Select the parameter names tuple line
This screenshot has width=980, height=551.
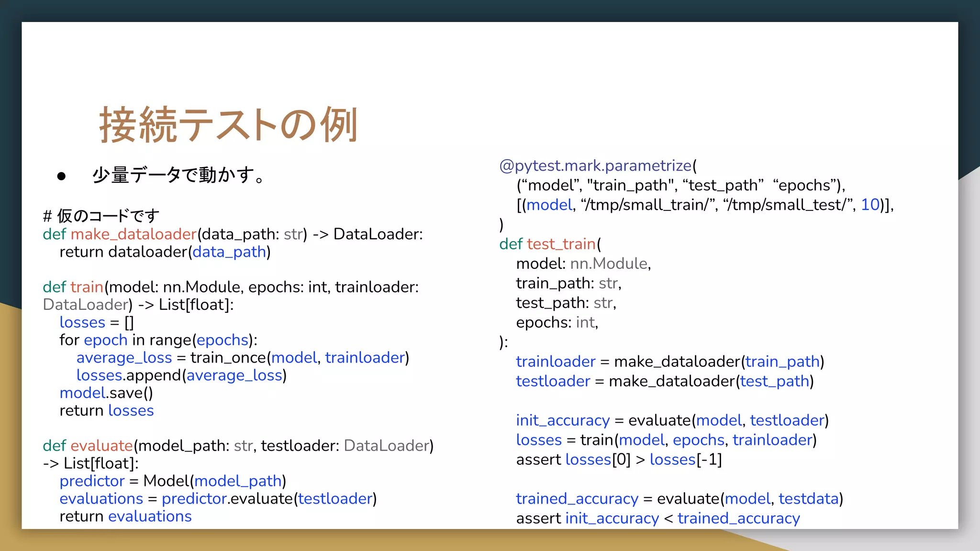681,185
